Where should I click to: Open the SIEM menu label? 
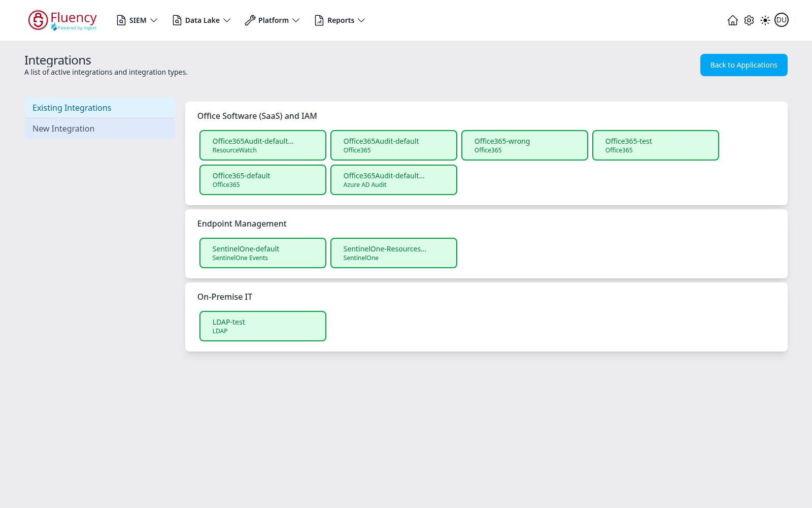138,20
